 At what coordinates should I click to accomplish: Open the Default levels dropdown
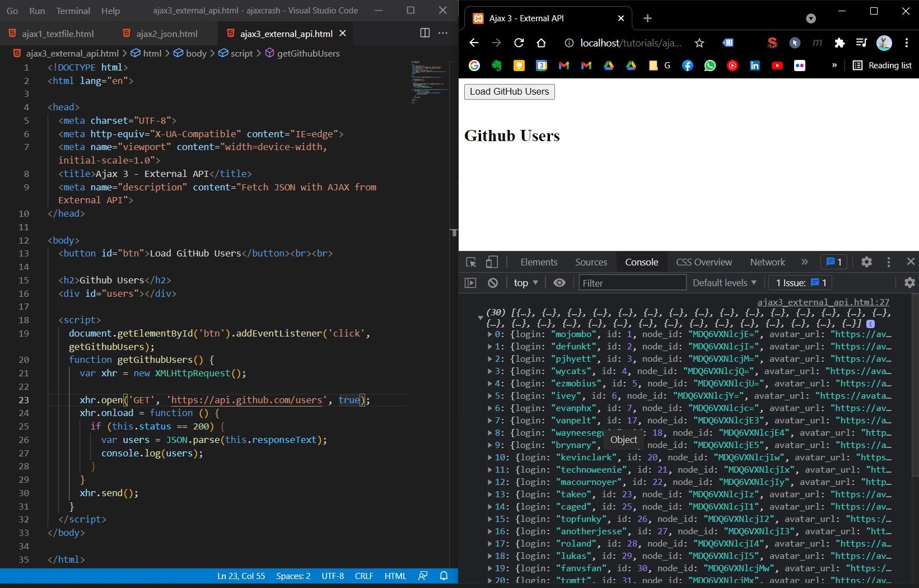coord(725,283)
